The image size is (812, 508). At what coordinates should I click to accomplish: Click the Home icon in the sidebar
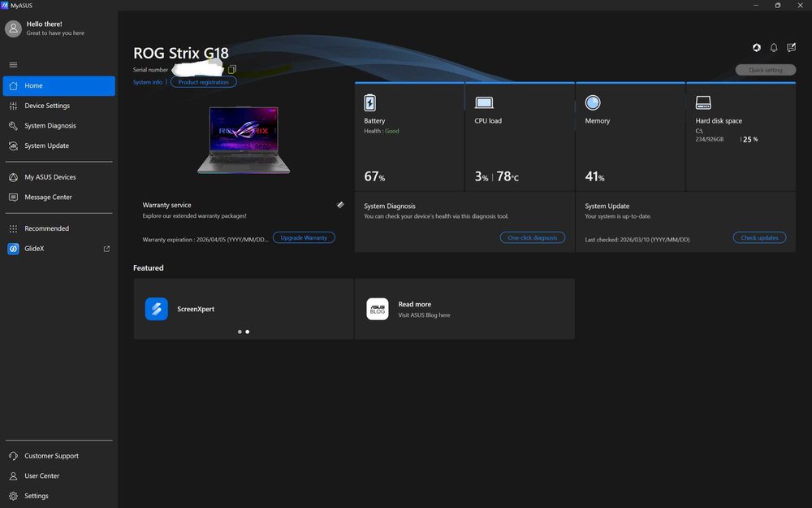tap(14, 86)
